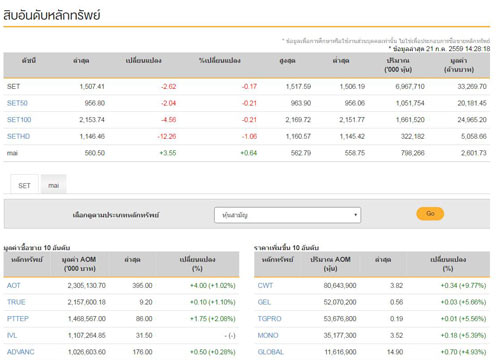This screenshot has width=500, height=360.
Task: Open the GLOBAL stock link
Action: [271, 352]
